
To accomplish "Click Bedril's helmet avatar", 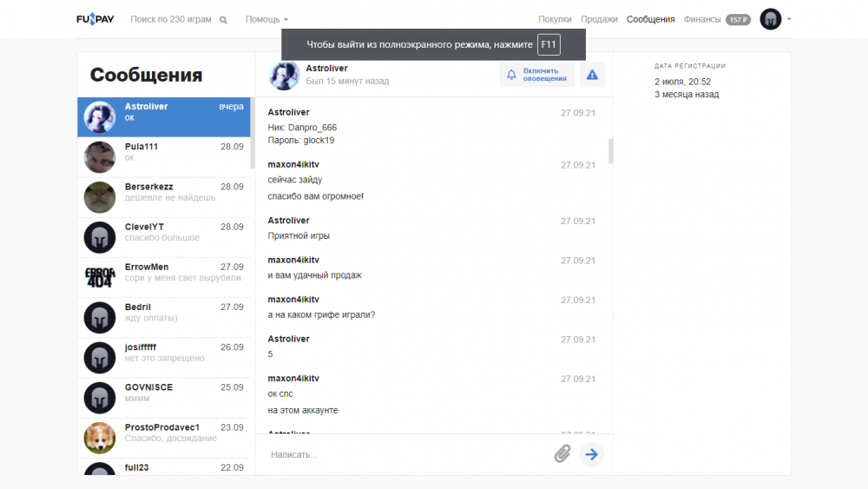I will coord(100,318).
